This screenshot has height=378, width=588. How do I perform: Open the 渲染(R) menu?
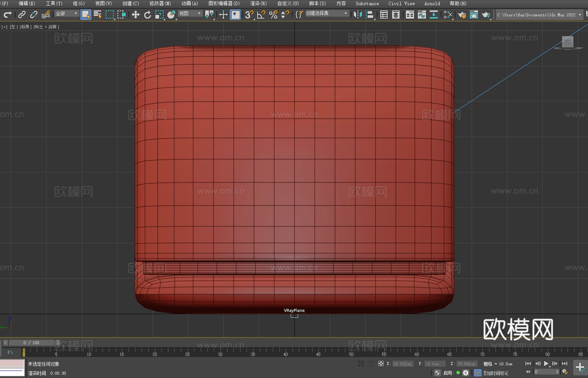(x=258, y=3)
